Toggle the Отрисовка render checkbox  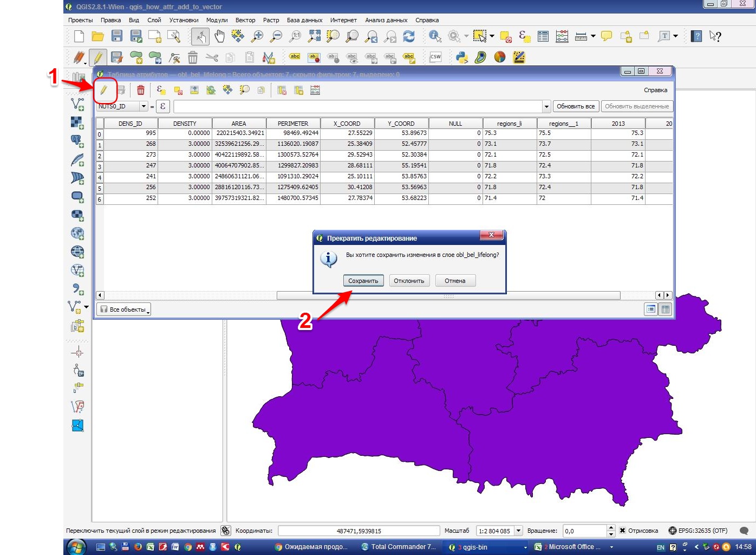[x=623, y=531]
